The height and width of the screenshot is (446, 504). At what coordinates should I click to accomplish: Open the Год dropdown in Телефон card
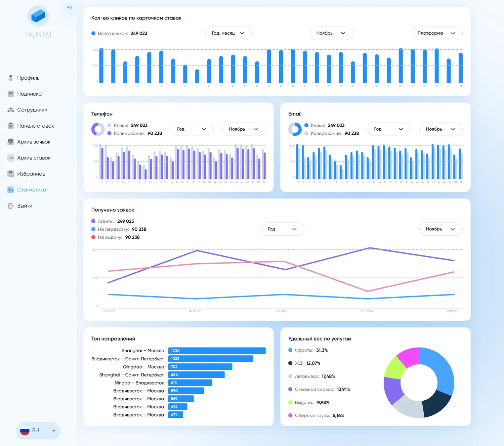click(x=192, y=129)
